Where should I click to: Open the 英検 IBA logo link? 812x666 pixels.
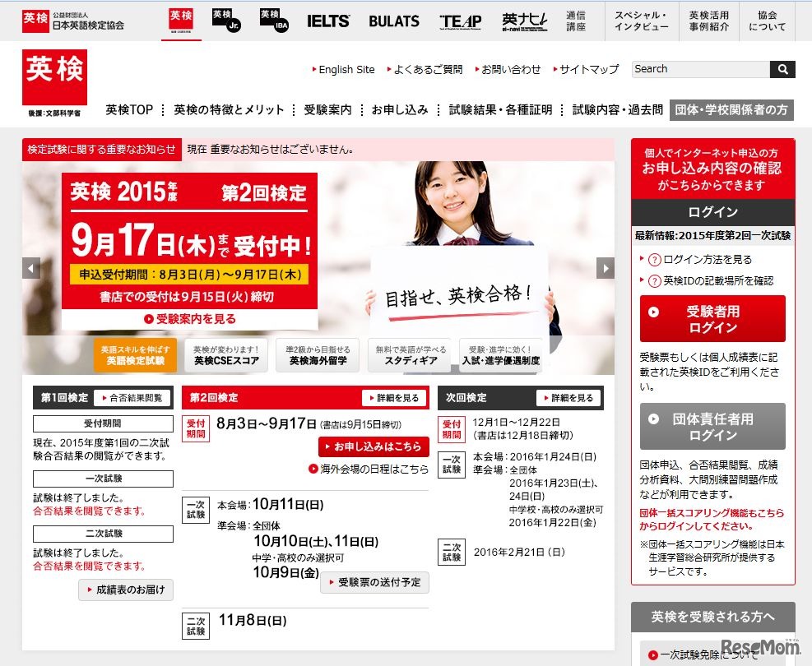click(x=274, y=21)
